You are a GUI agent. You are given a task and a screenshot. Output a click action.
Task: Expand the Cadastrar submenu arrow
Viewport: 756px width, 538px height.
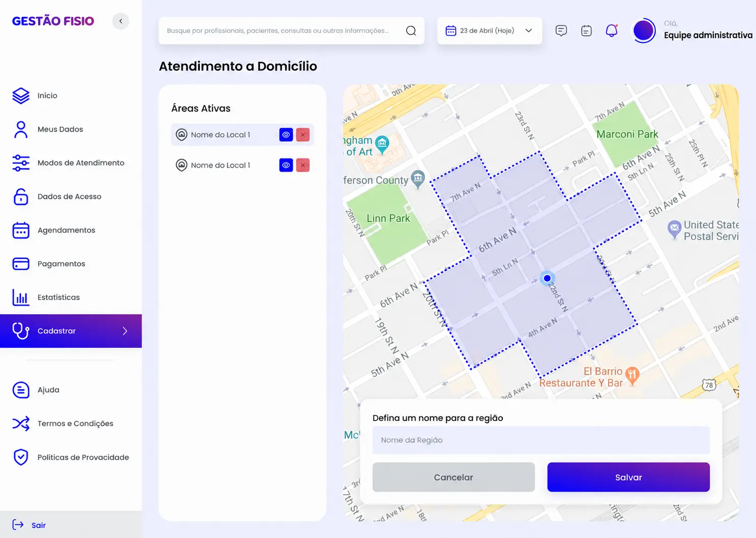pyautogui.click(x=125, y=331)
